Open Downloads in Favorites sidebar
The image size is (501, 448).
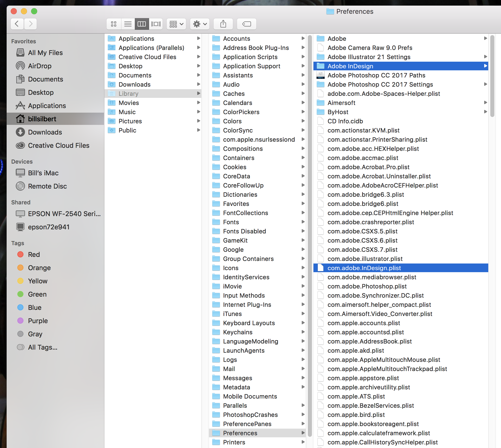click(x=55, y=132)
